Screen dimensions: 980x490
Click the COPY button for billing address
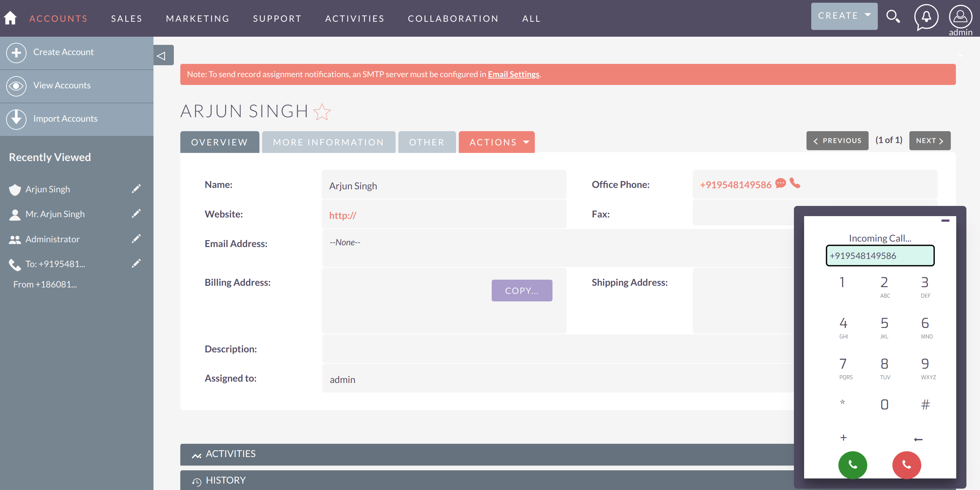click(x=522, y=290)
